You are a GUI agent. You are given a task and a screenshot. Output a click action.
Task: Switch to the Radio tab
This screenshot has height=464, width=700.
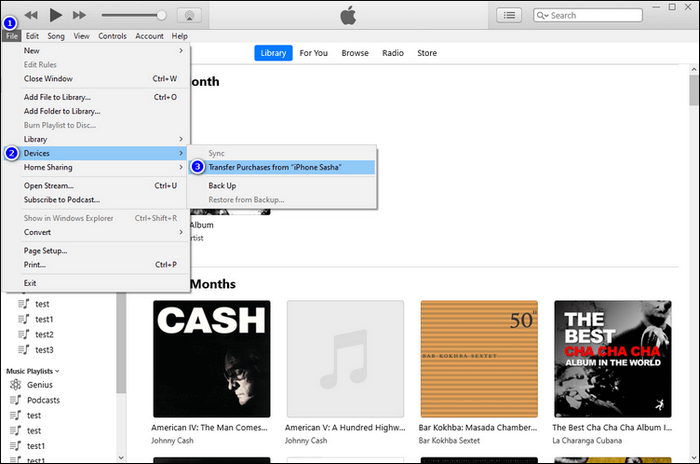(393, 53)
